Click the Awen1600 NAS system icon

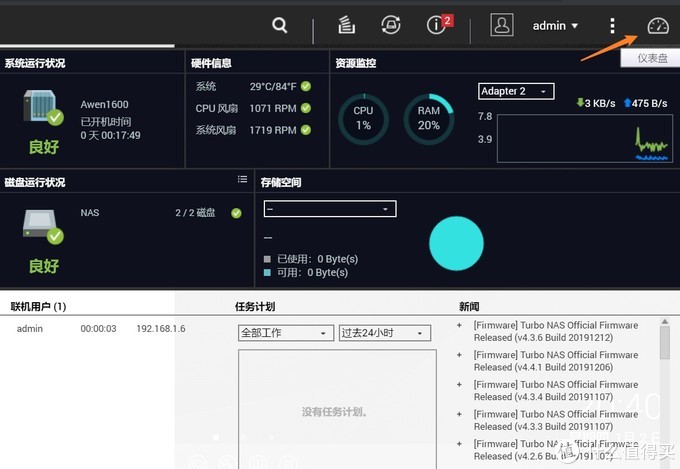(x=42, y=106)
